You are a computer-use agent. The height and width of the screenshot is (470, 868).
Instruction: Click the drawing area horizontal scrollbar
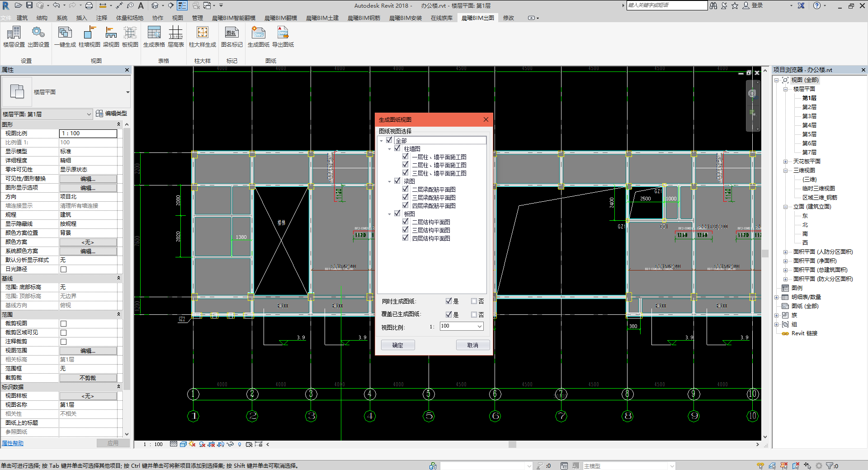512,444
